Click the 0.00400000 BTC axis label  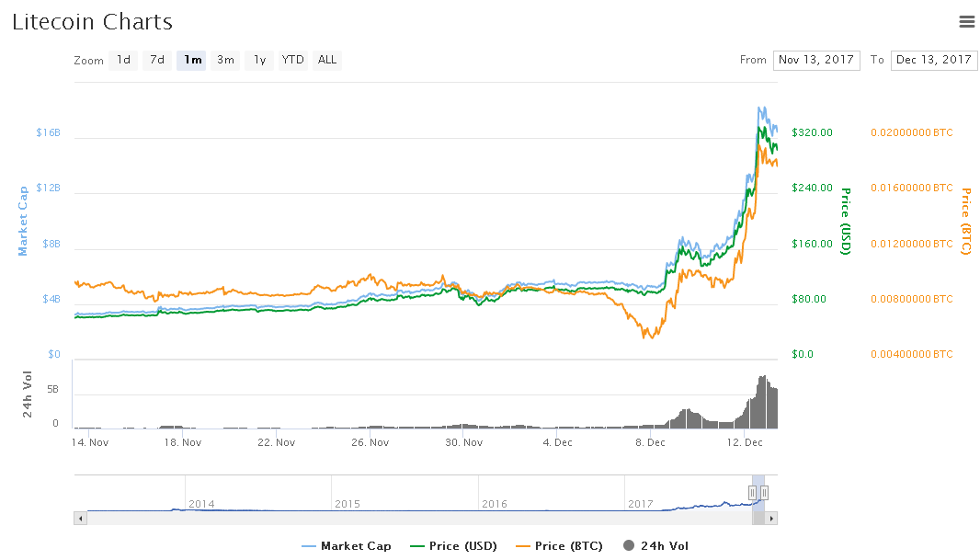click(x=912, y=354)
